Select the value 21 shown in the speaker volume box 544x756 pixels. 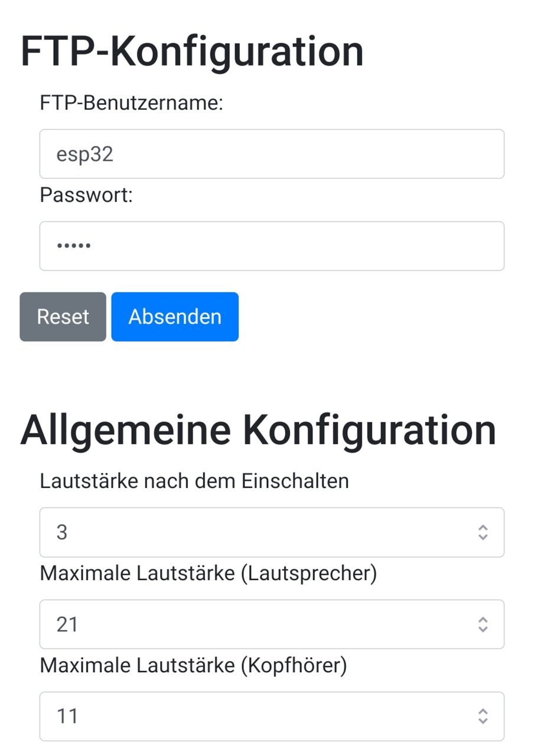click(x=67, y=624)
